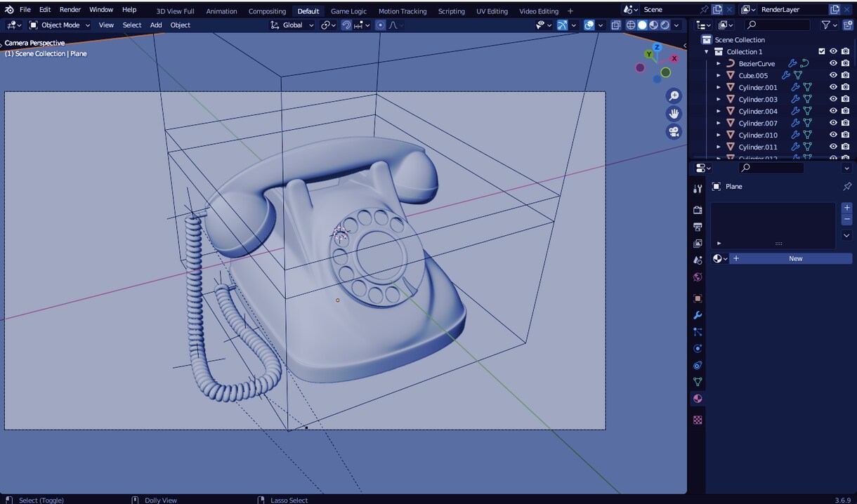Click the properties editor search field
The image size is (857, 504).
click(771, 168)
